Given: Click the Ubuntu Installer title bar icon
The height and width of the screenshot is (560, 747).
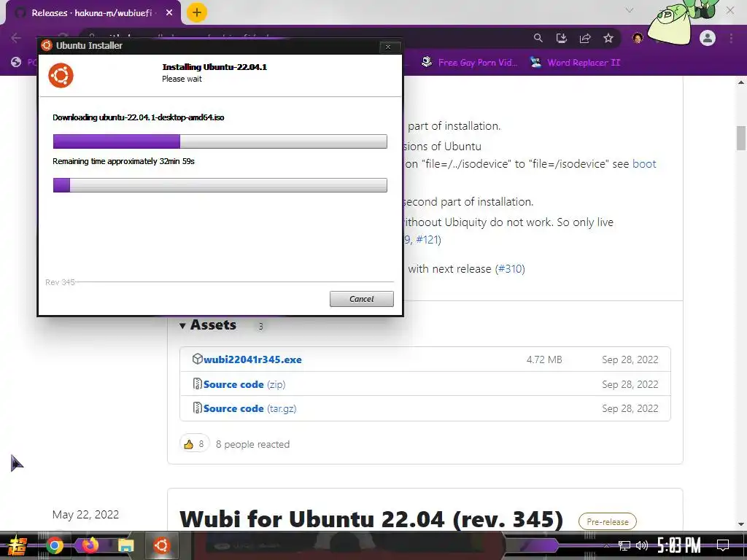Looking at the screenshot, I should coord(46,45).
